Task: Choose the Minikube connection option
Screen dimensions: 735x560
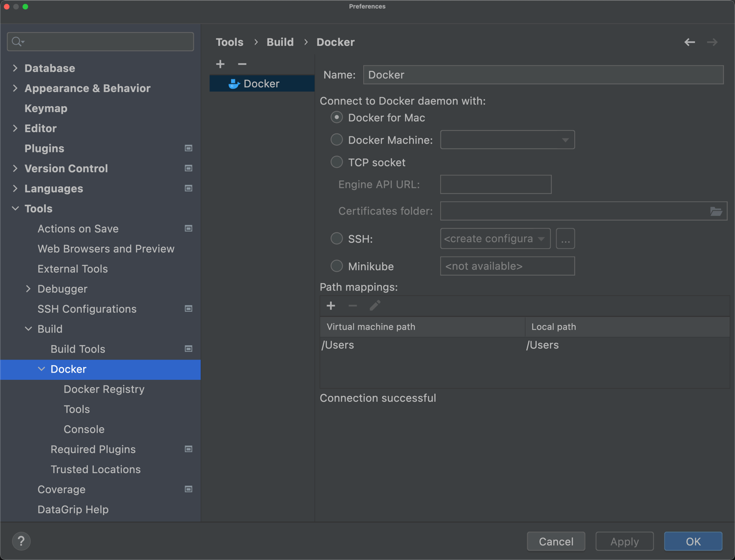Action: coord(336,265)
